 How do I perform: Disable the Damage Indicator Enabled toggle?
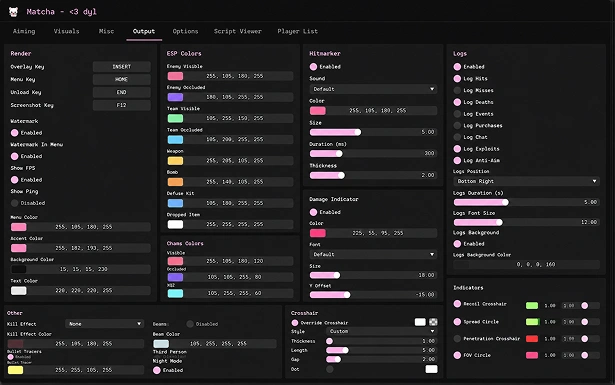(x=313, y=212)
